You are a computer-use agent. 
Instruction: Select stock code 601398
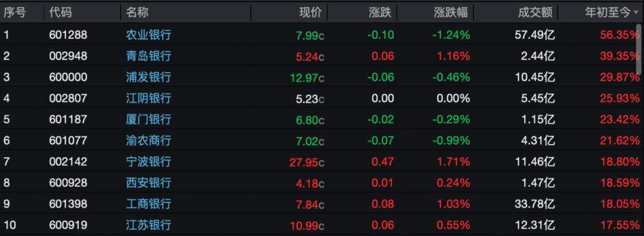(68, 204)
